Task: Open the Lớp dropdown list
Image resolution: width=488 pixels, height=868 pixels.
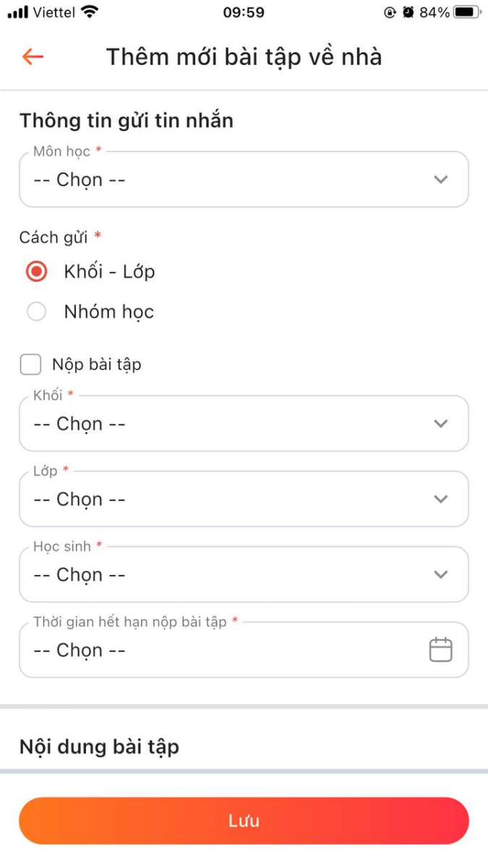Action: click(x=244, y=499)
